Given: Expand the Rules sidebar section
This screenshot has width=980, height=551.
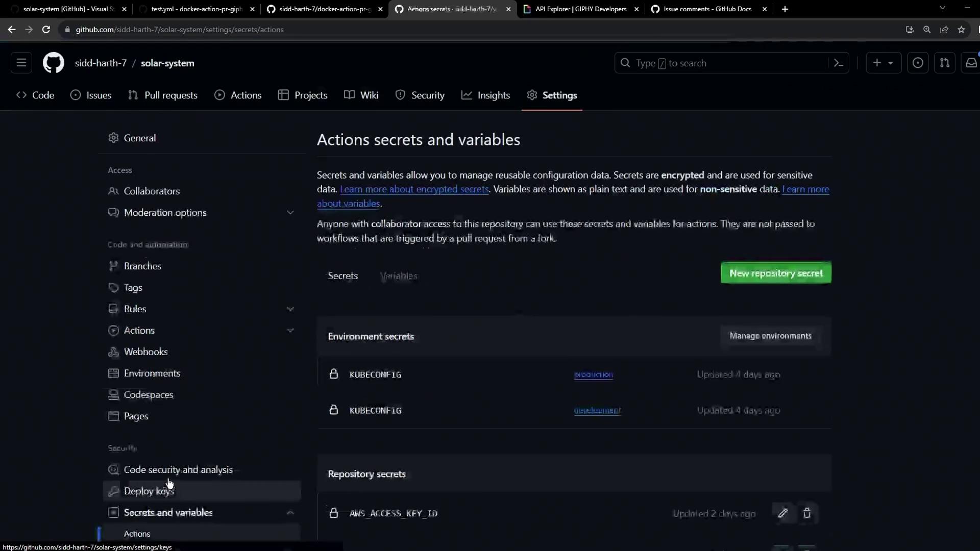Looking at the screenshot, I should click(x=290, y=309).
